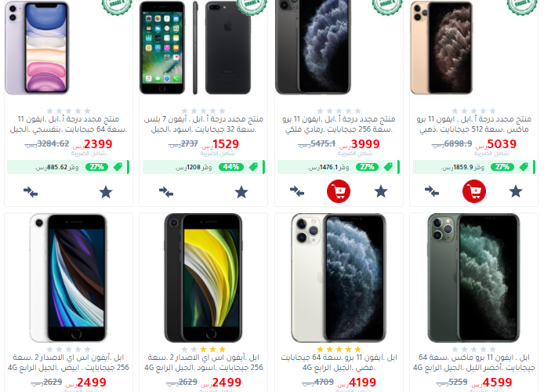Open iPhone 11 Pro silver 64GB title link
Viewport: 544px width, 392px height.
[x=339, y=362]
